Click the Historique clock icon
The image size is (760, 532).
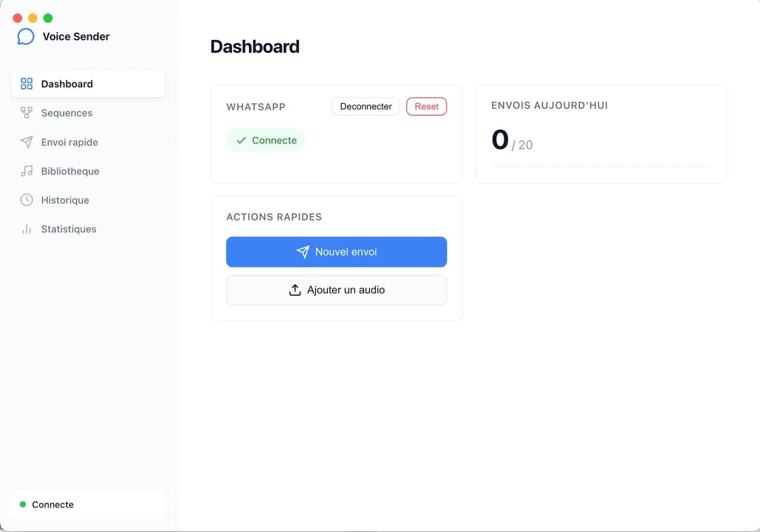[x=27, y=200]
